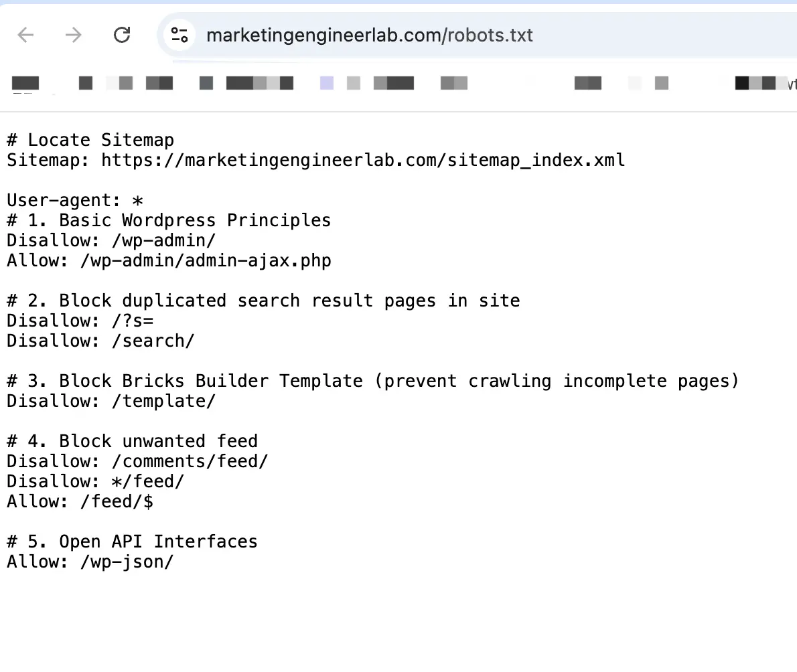This screenshot has width=797, height=672.
Task: Click inside the address bar URL
Action: [368, 35]
